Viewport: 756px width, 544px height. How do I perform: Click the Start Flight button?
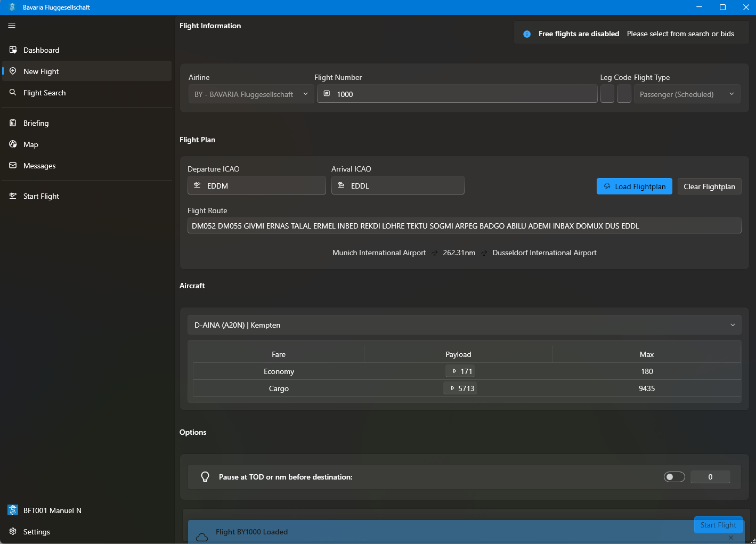click(718, 525)
